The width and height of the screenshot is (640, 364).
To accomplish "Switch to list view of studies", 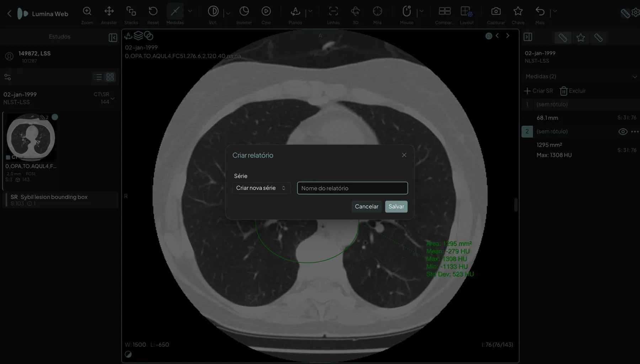I will [x=98, y=77].
